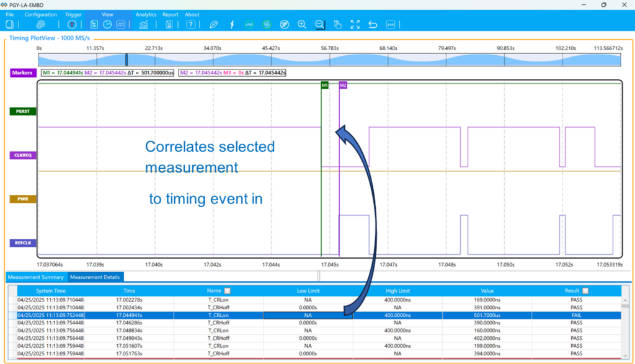This screenshot has width=635, height=364.
Task: Click the Zoom Out magnifier icon
Action: [x=319, y=25]
